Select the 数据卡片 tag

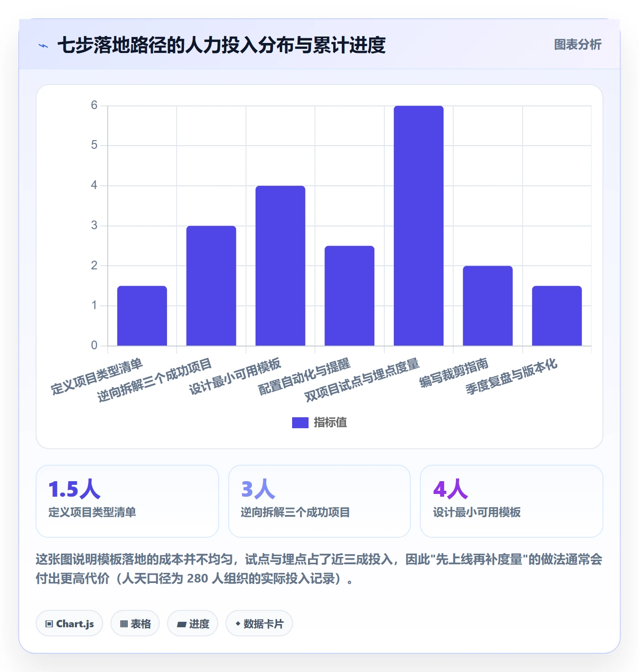(x=259, y=623)
